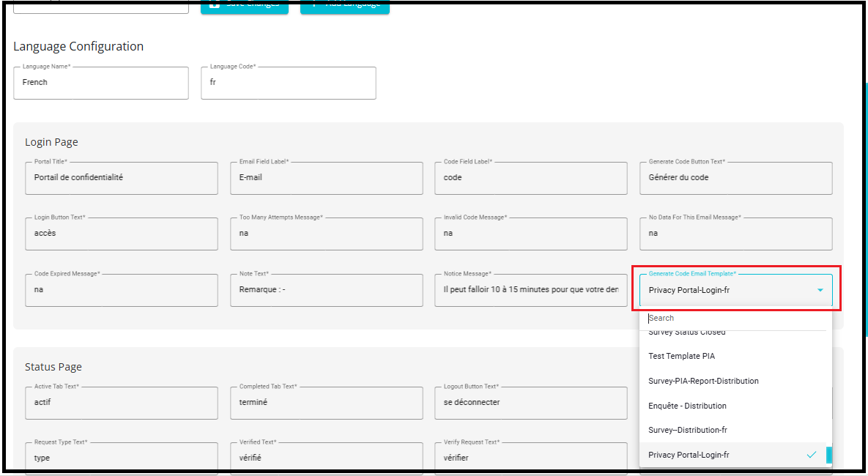Edit the Notice Message field
Viewport: 868px width, 476px height.
(530, 290)
